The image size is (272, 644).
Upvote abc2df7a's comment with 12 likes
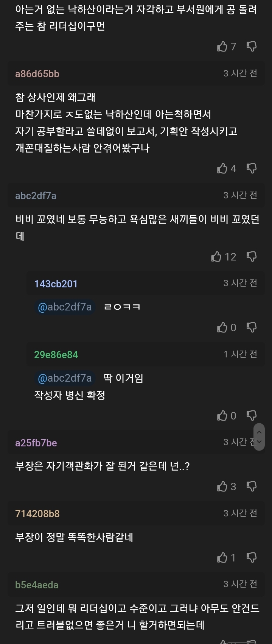[216, 257]
